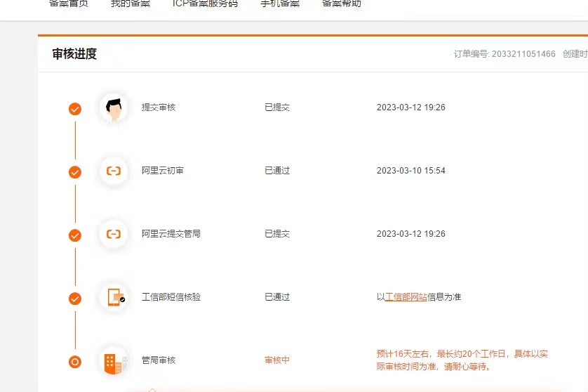Select the 阿里云初审 step label

(x=163, y=171)
